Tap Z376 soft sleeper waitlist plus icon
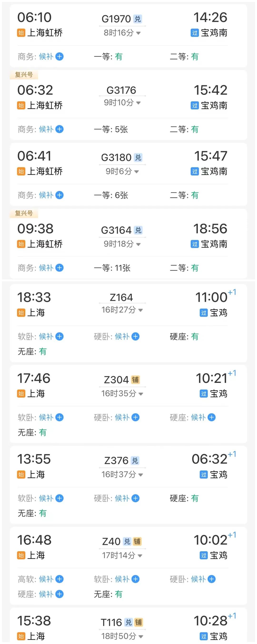This screenshot has height=644, width=257. [x=59, y=498]
